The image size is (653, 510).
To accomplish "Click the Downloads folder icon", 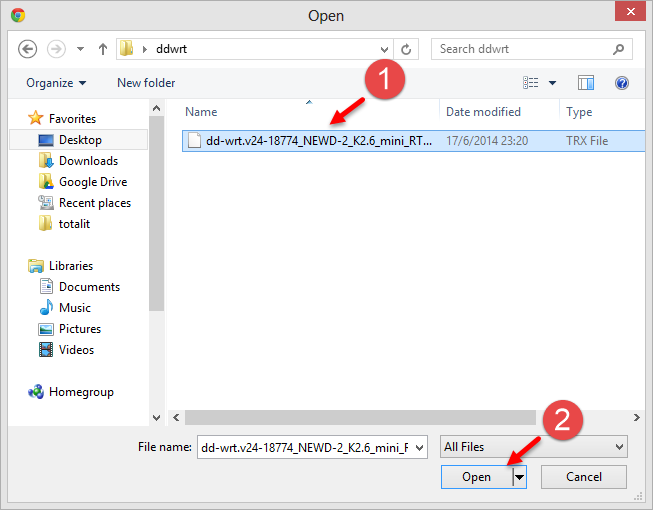I will (x=46, y=160).
